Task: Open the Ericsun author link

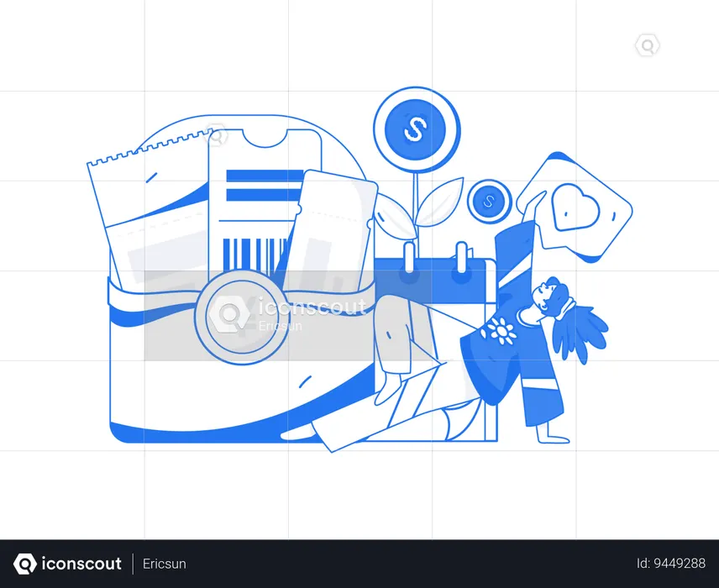Action: tap(164, 564)
